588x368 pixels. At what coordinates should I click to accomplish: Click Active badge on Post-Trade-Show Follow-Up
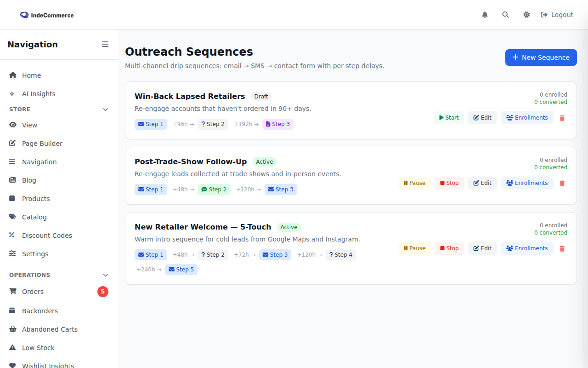point(265,162)
